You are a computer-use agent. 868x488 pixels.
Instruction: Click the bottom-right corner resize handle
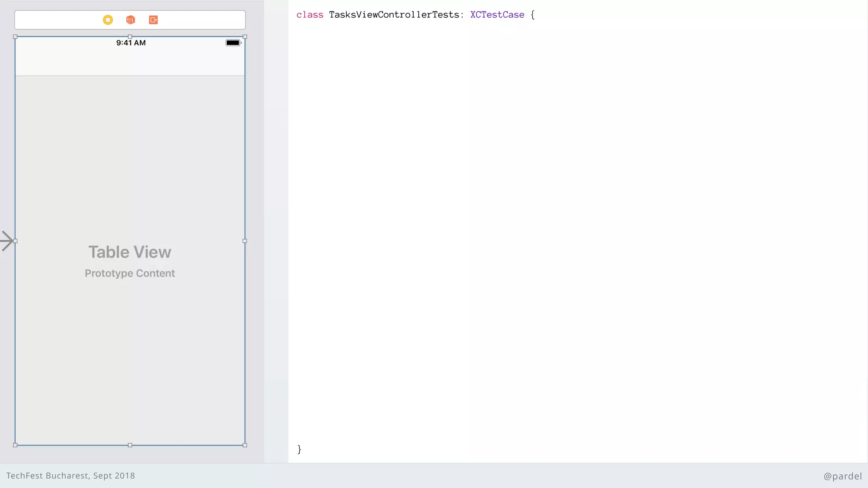(x=245, y=445)
